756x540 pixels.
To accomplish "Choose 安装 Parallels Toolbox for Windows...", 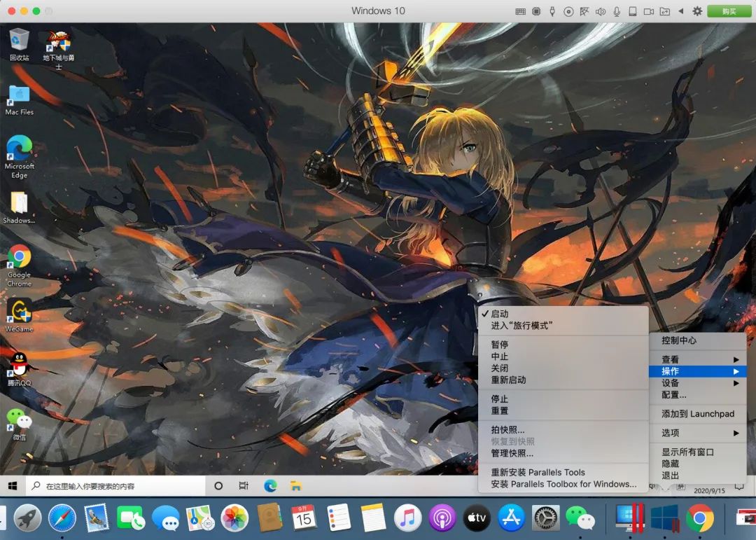I will pos(563,484).
